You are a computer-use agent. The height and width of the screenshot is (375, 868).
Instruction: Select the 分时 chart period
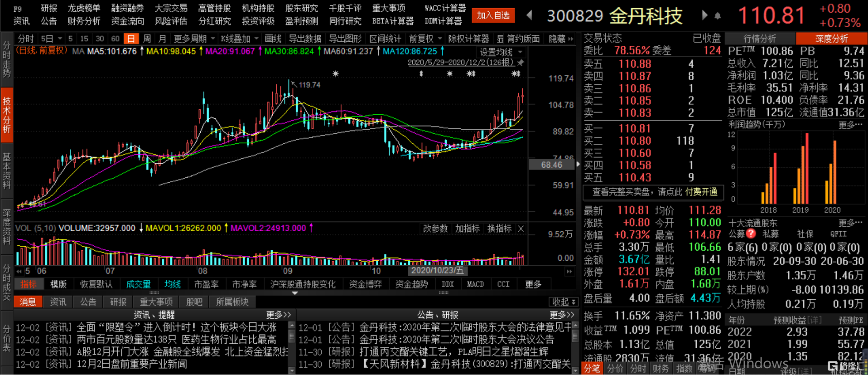tap(25, 39)
